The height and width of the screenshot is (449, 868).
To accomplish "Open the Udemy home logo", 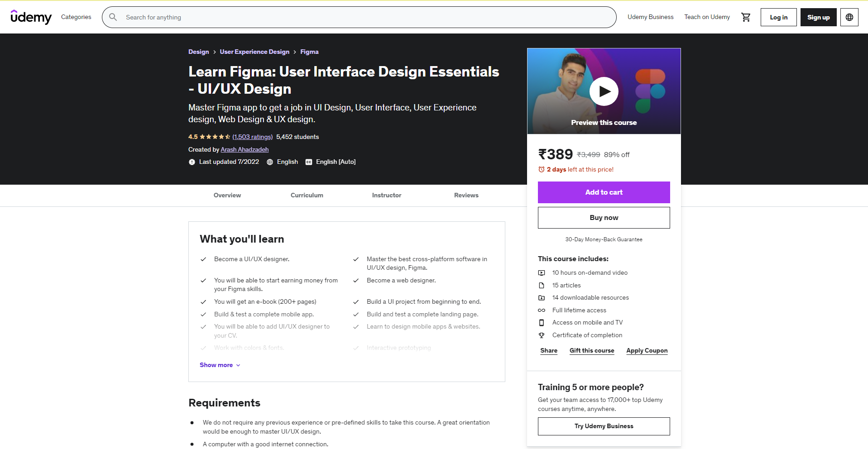I will tap(31, 17).
